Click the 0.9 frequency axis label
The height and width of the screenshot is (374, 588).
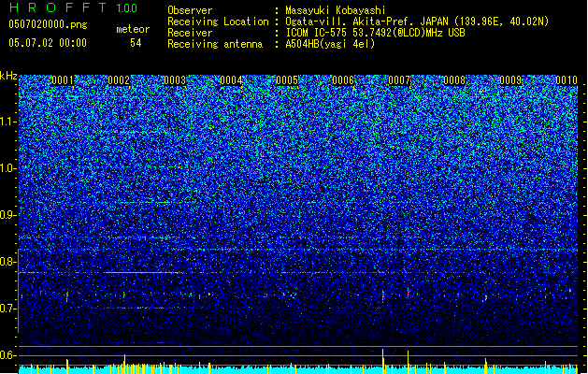7,215
